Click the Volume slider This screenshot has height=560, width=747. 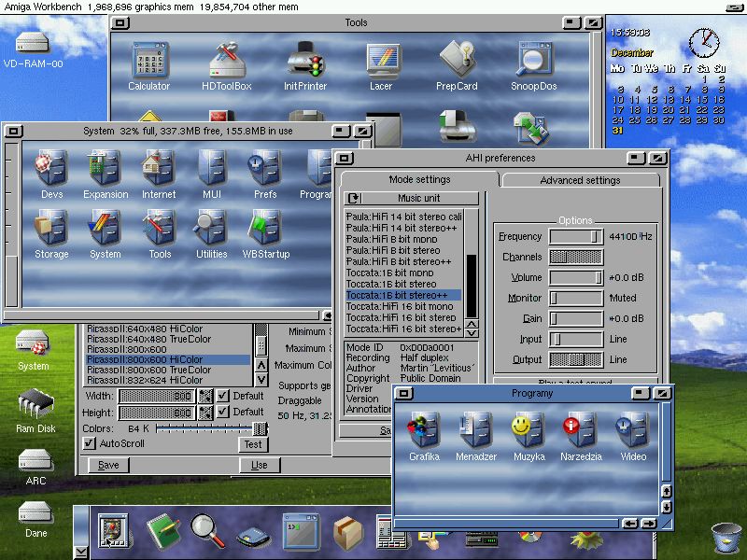coord(576,277)
